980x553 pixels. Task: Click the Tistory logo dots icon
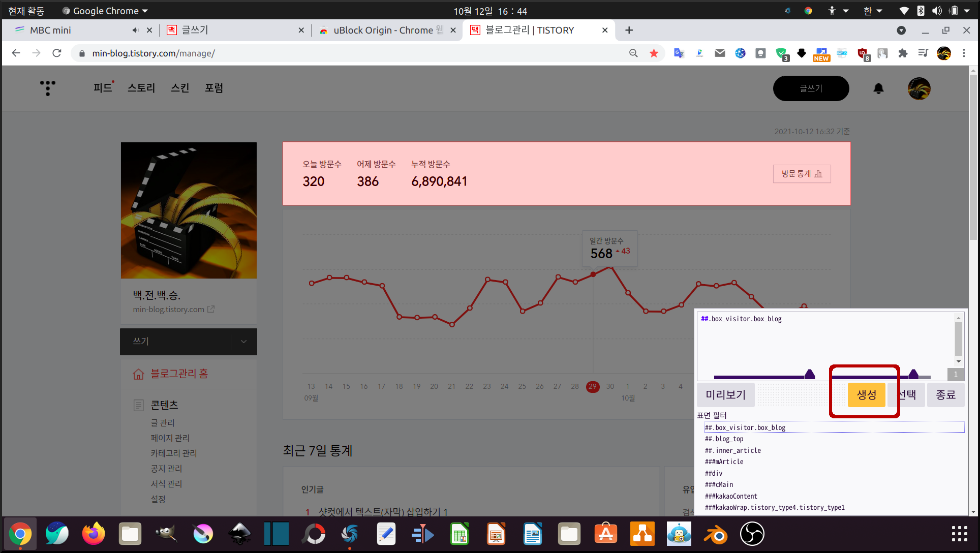click(x=48, y=88)
